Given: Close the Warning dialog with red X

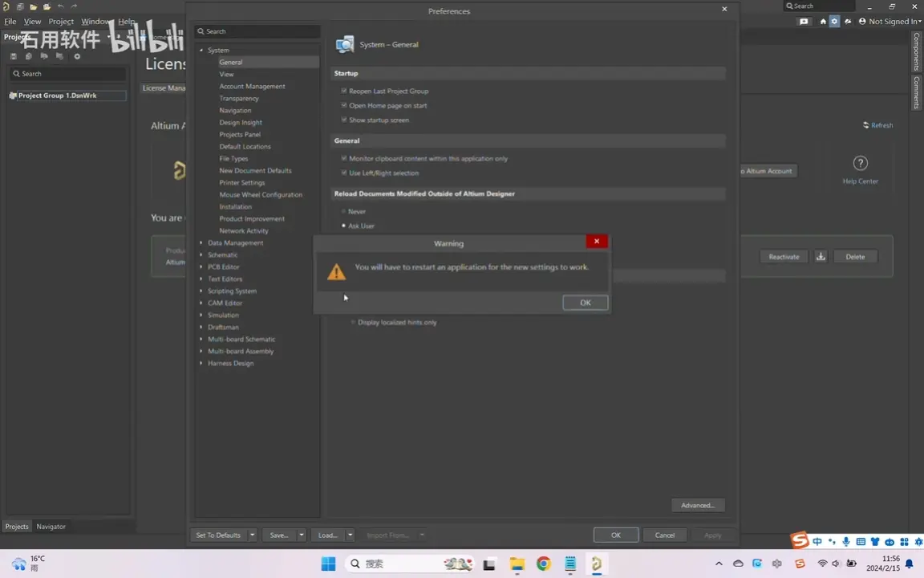Looking at the screenshot, I should click(x=597, y=241).
